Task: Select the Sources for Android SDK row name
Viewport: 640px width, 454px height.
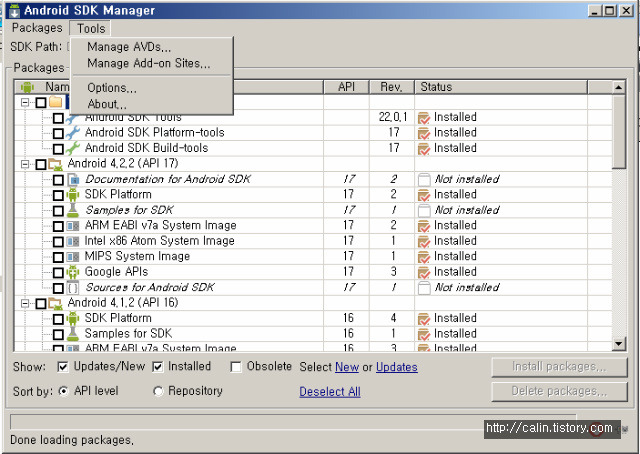Action: (149, 287)
